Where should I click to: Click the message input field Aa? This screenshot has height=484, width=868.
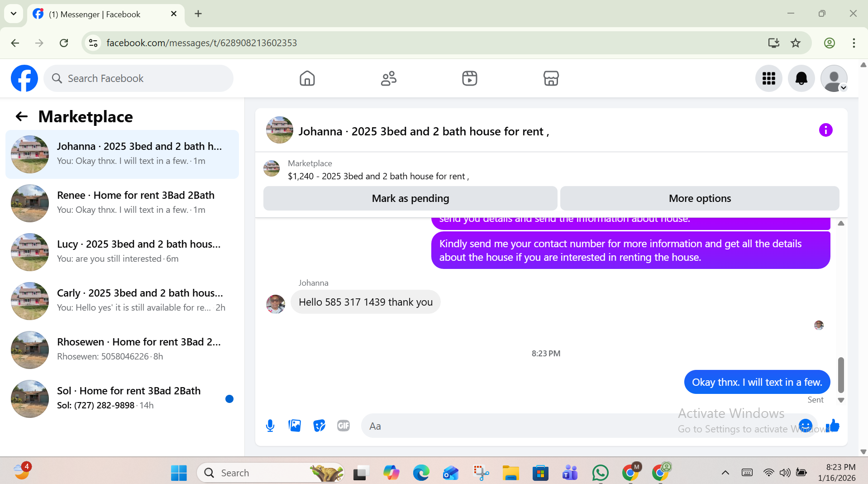579,426
